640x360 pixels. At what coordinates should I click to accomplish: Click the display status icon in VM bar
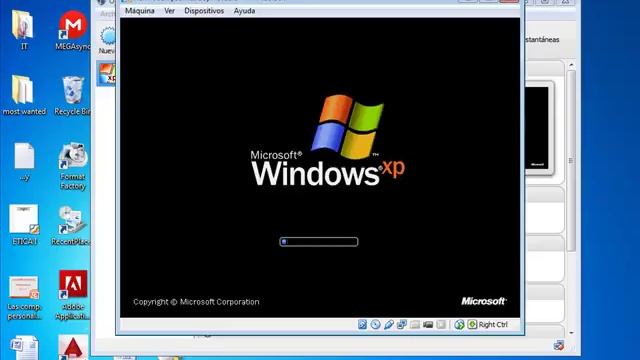click(428, 324)
